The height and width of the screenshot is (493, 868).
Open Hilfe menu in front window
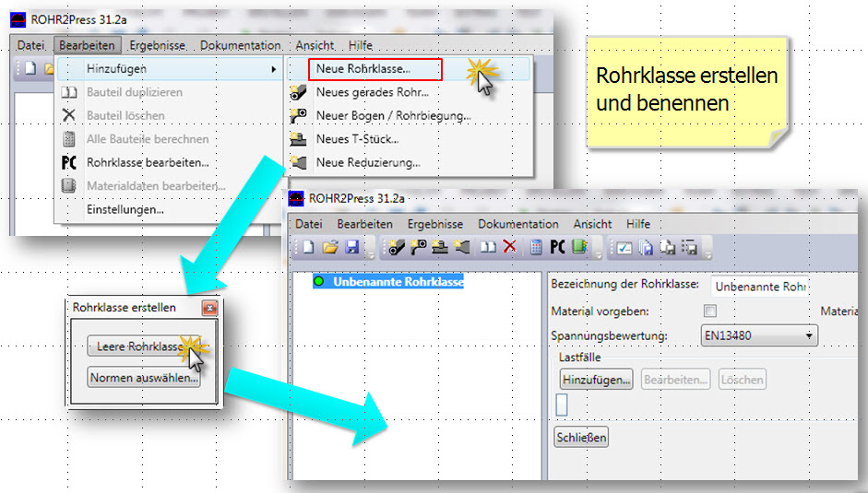coord(638,224)
